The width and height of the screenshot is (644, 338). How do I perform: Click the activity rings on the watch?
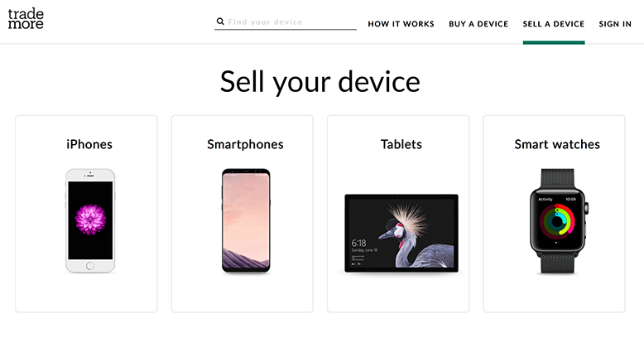click(x=557, y=221)
